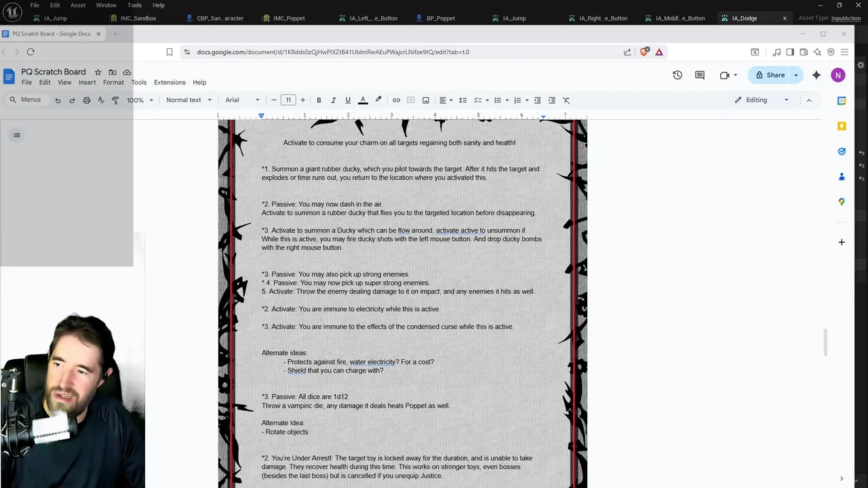Screen dimensions: 868x488
Task: Toggle the browser sidebar panel
Action: 790,52
